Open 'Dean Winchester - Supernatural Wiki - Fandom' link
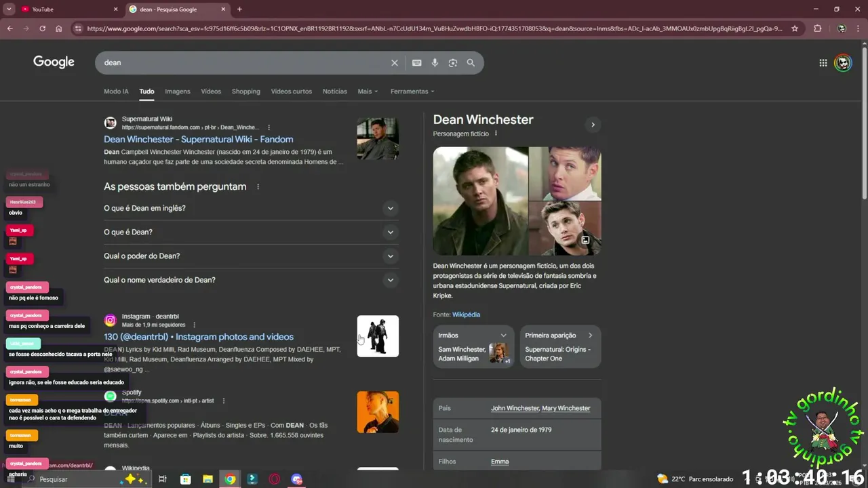This screenshot has width=868, height=488. coord(199,139)
